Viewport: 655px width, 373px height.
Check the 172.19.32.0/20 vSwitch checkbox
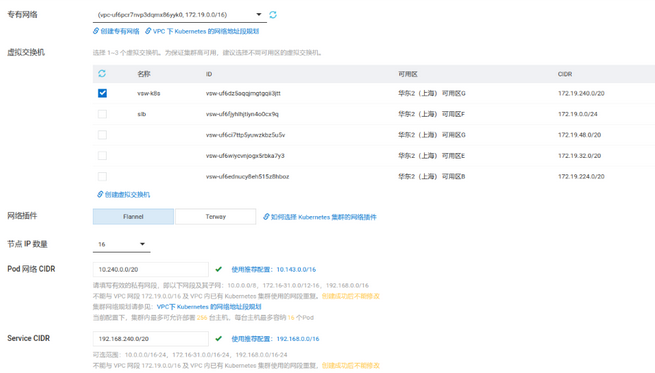click(102, 156)
